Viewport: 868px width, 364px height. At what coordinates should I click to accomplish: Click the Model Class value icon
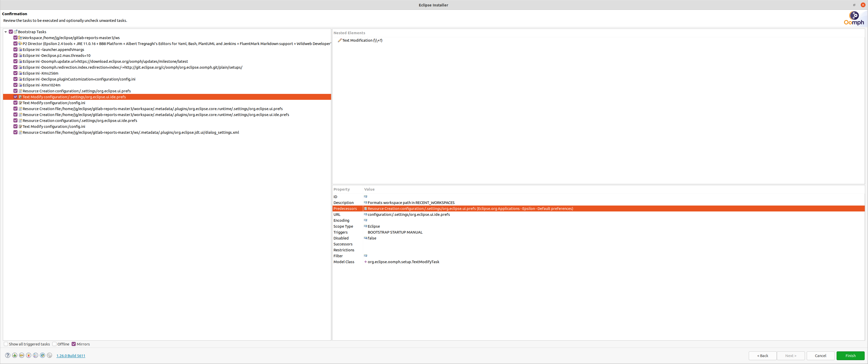pyautogui.click(x=365, y=262)
